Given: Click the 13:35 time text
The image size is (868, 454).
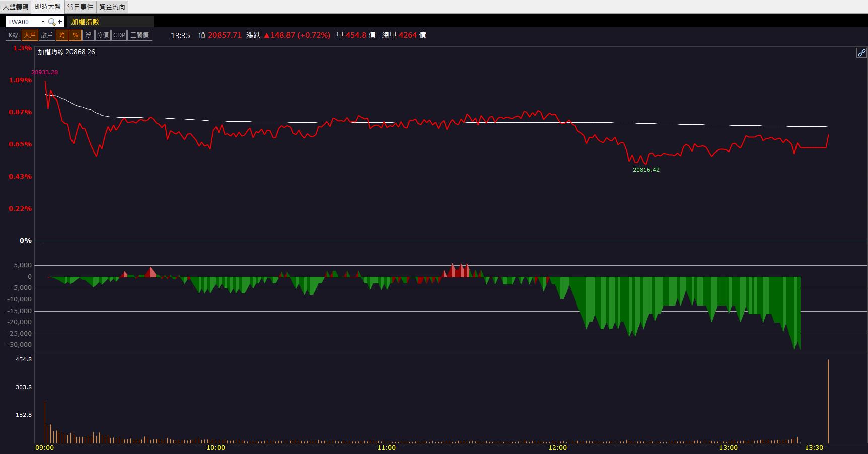Looking at the screenshot, I should click(180, 35).
